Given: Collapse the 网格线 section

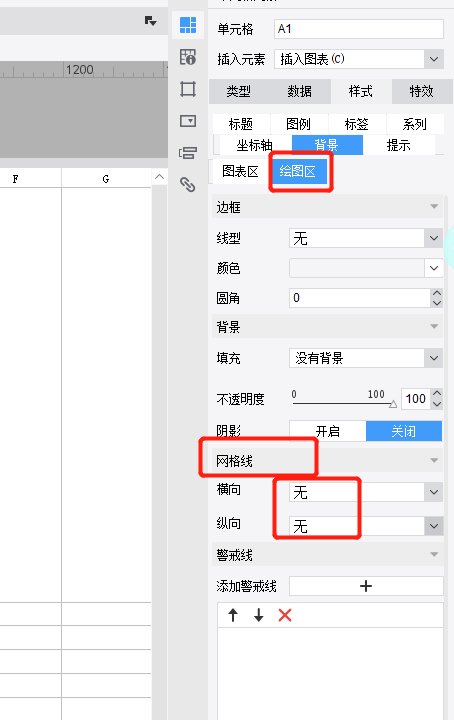Looking at the screenshot, I should coord(434,460).
